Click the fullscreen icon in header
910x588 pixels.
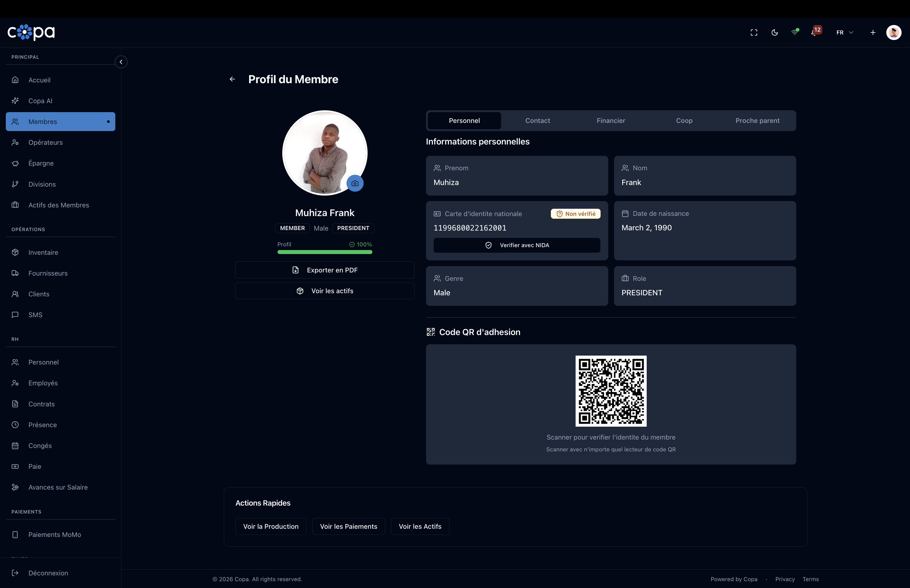click(x=754, y=32)
